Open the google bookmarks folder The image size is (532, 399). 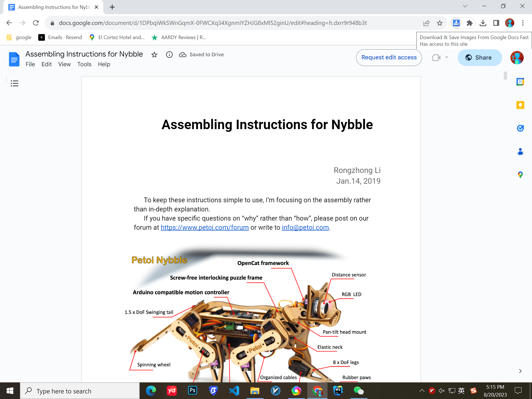click(x=19, y=37)
